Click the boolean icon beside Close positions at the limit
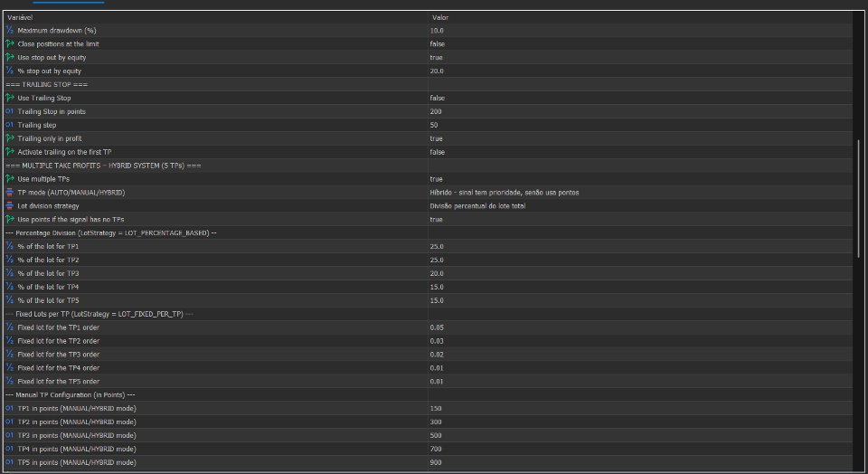 [9, 43]
